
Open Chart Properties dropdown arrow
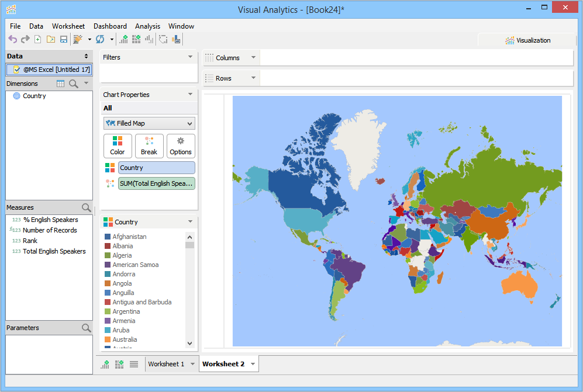click(191, 95)
